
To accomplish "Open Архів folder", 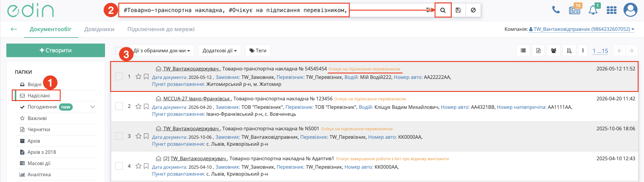I will (34, 141).
